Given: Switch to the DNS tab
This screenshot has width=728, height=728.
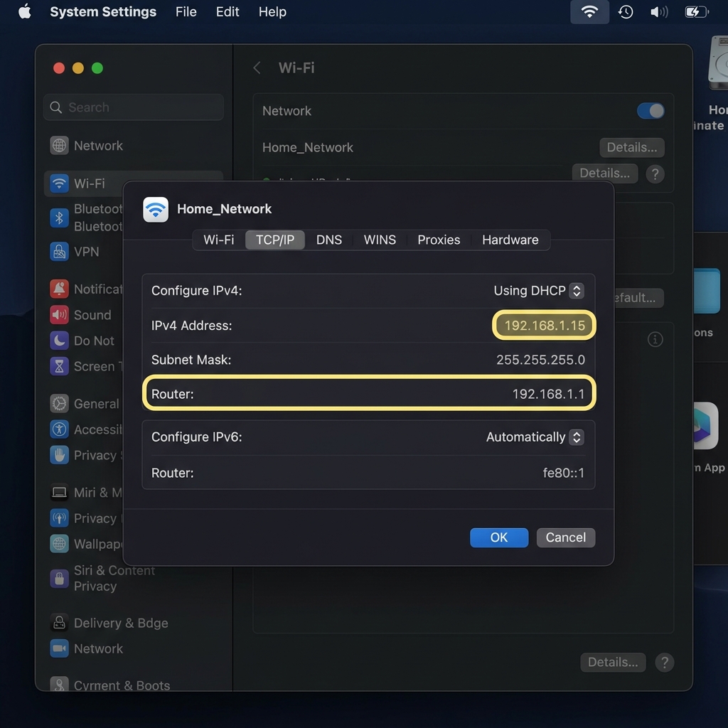Looking at the screenshot, I should pyautogui.click(x=328, y=240).
